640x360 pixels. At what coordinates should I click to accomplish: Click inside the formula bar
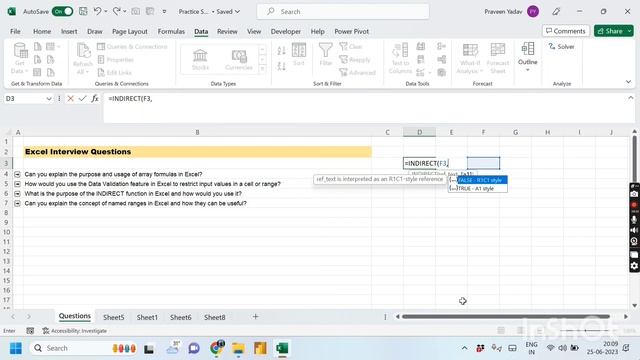364,108
